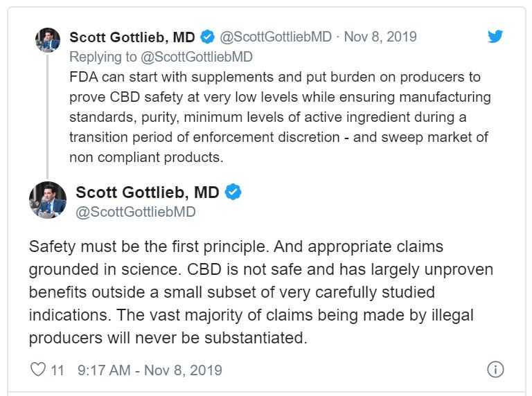The height and width of the screenshot is (396, 532).
Task: Follow the @ScottGottliebMD mention in the Replying to line
Action: pyautogui.click(x=197, y=57)
